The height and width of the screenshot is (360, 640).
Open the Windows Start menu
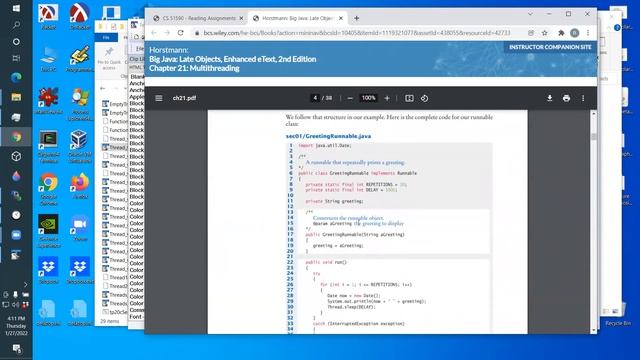click(x=16, y=8)
